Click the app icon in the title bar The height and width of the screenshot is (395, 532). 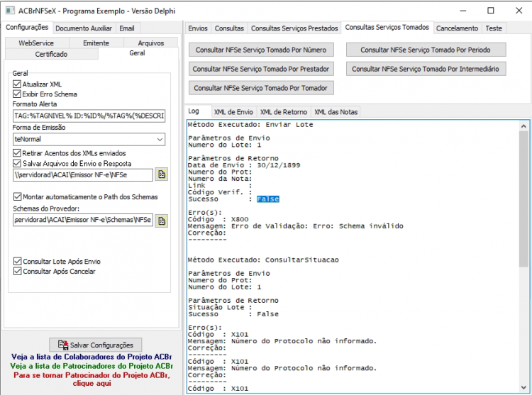(10, 11)
